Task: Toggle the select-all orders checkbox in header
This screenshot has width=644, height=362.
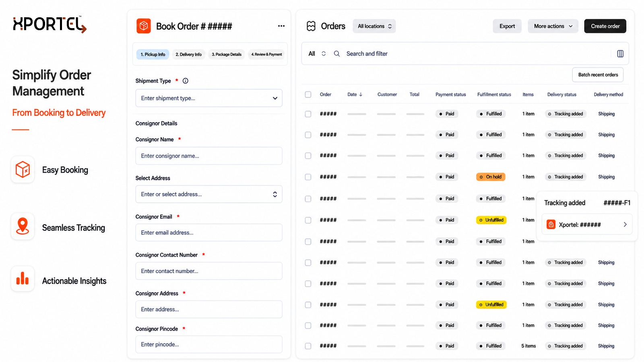Action: (308, 95)
